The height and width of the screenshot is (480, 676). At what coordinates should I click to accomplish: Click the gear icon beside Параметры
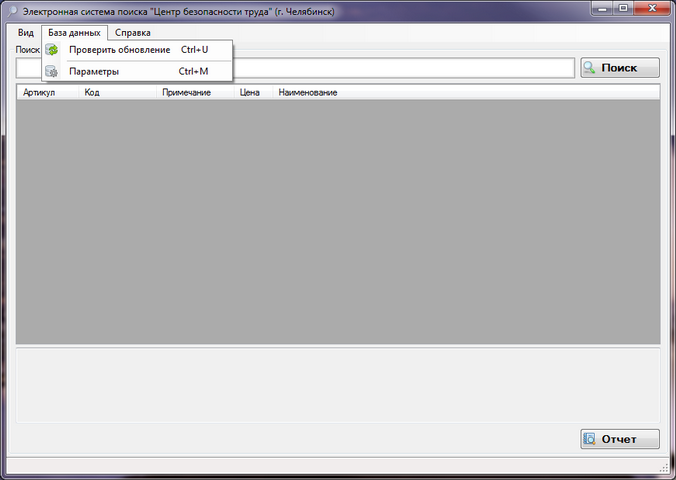tap(52, 72)
